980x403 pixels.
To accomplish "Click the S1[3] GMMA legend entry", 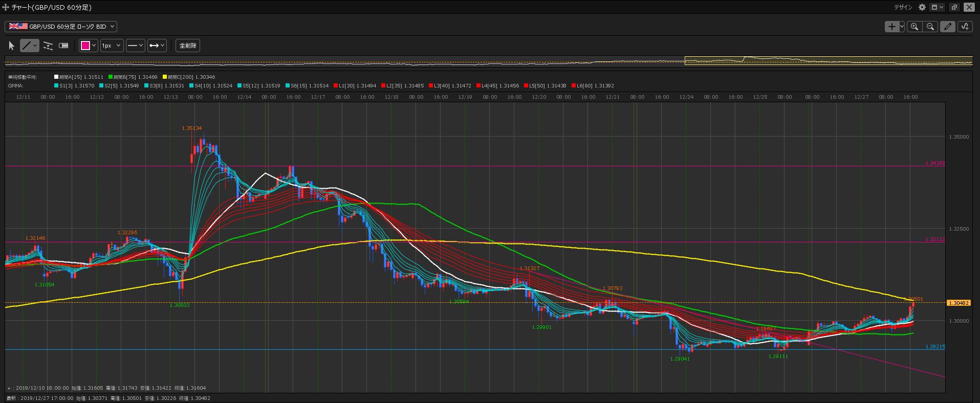I will [74, 86].
